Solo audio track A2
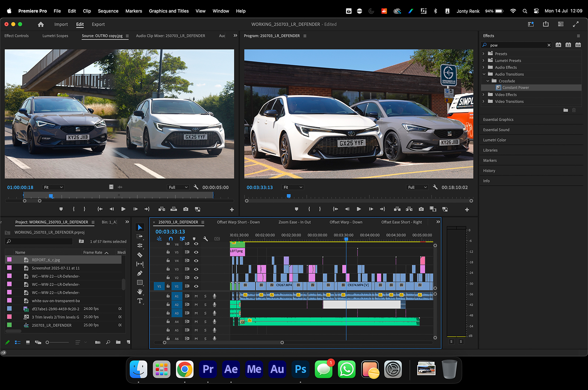 pos(205,305)
